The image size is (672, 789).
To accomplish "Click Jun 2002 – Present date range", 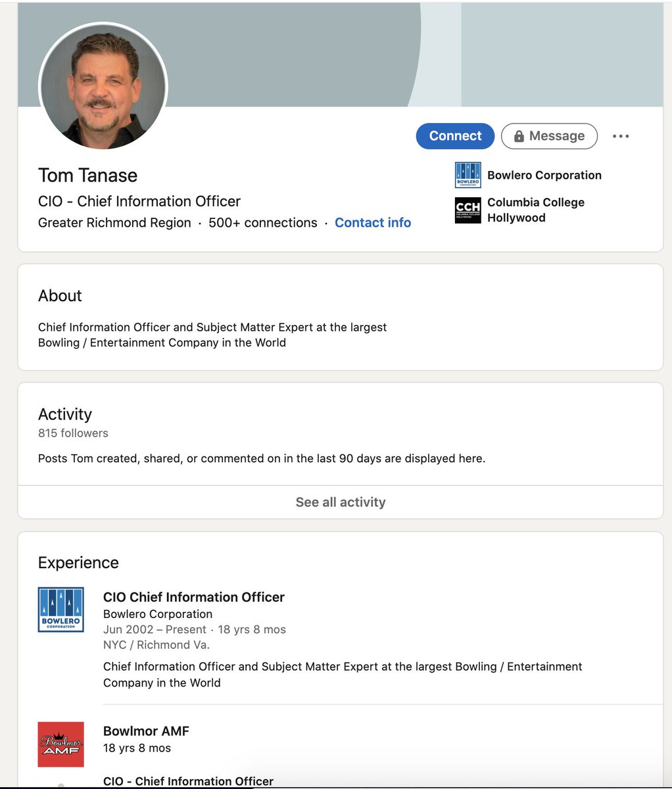I will click(155, 630).
